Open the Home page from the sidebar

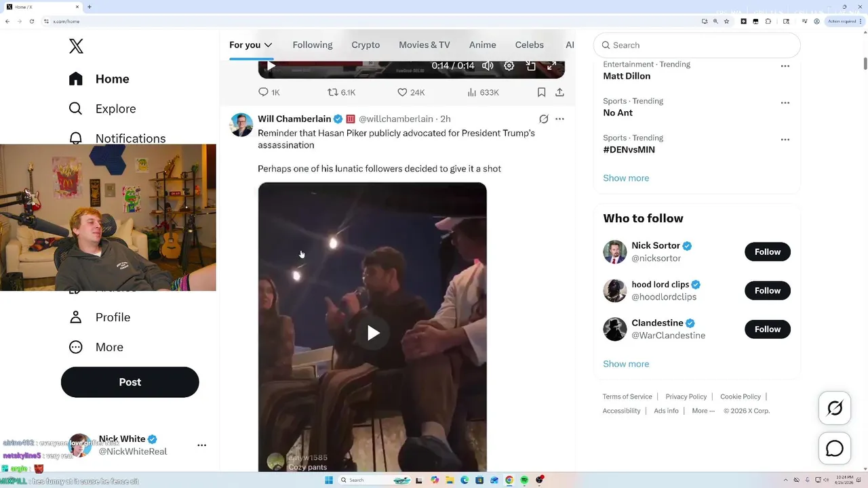[x=99, y=79]
